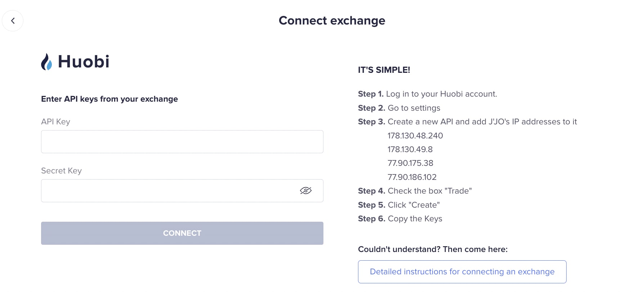Click the CONNECT button

182,233
